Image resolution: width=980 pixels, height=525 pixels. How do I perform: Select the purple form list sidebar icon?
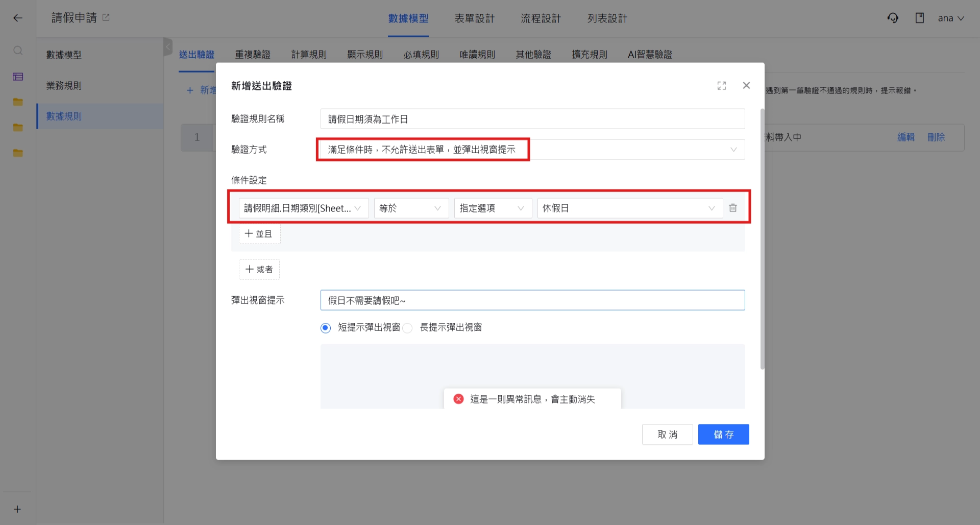coord(18,77)
